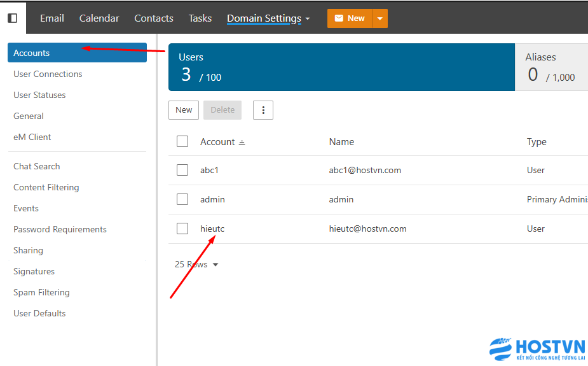Screen dimensions: 588x366
Task: Toggle the sidebar panel icon
Action: (x=13, y=18)
